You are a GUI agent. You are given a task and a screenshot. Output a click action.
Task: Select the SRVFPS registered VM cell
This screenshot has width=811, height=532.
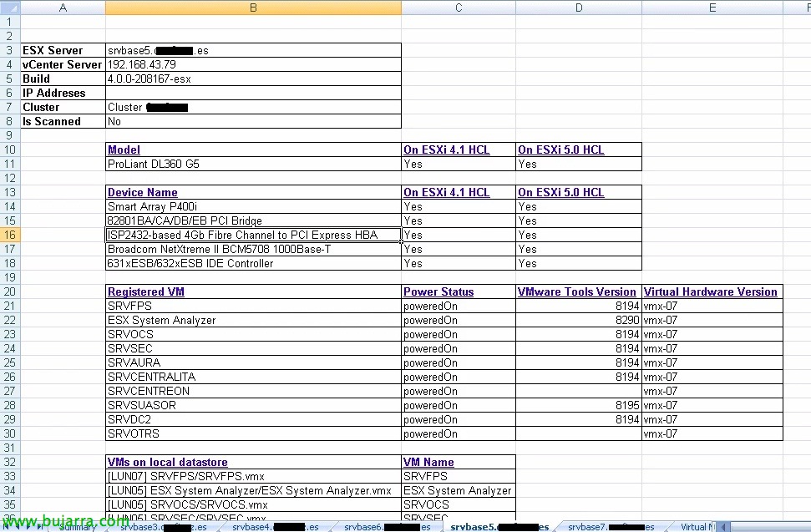coord(253,306)
